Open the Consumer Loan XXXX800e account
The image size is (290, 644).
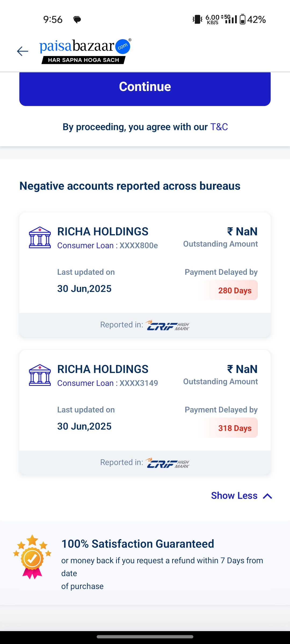coord(107,246)
